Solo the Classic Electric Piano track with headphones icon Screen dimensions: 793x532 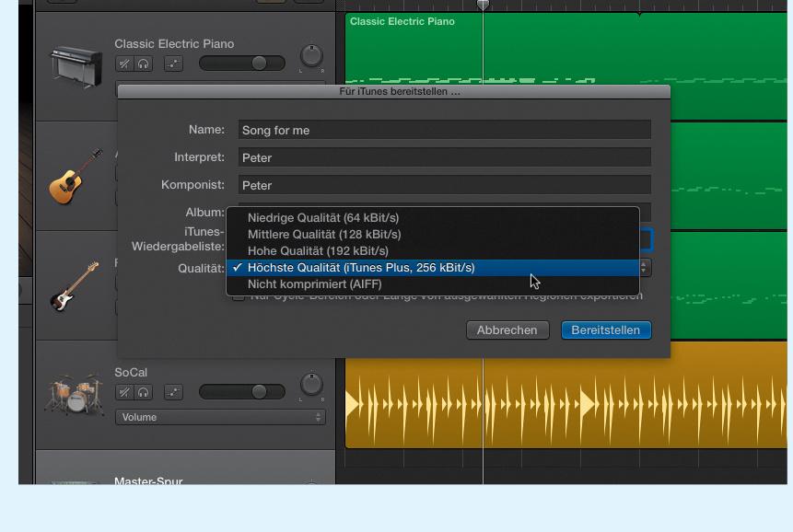(x=143, y=64)
